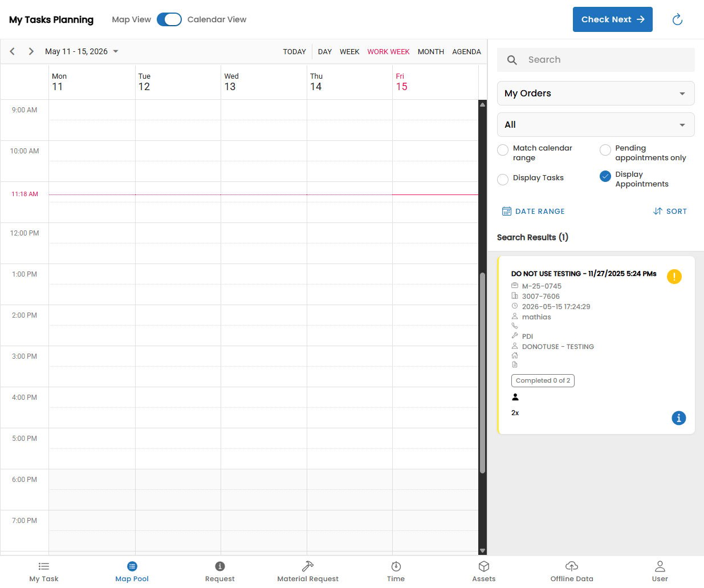Screen dimensions: 704x588
Task: Select the Thu 14 column header
Action: click(x=349, y=82)
